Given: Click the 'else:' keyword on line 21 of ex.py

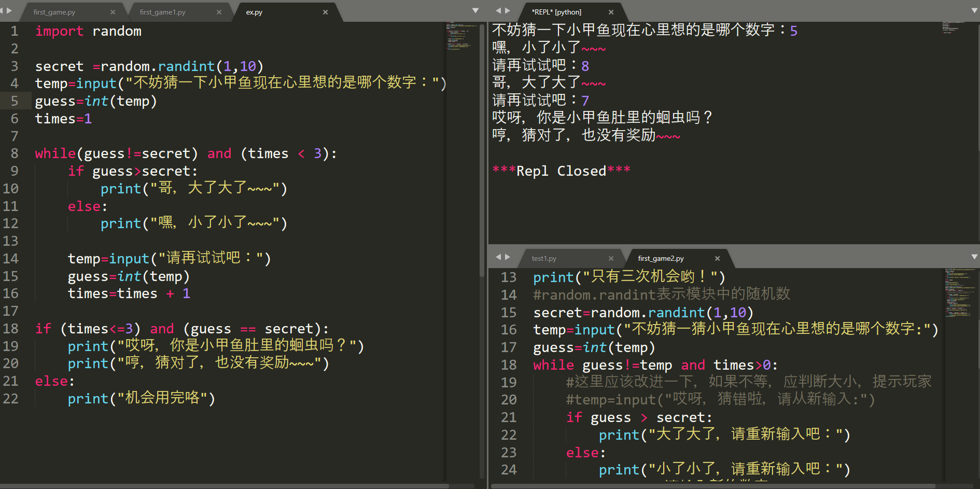Looking at the screenshot, I should point(54,381).
